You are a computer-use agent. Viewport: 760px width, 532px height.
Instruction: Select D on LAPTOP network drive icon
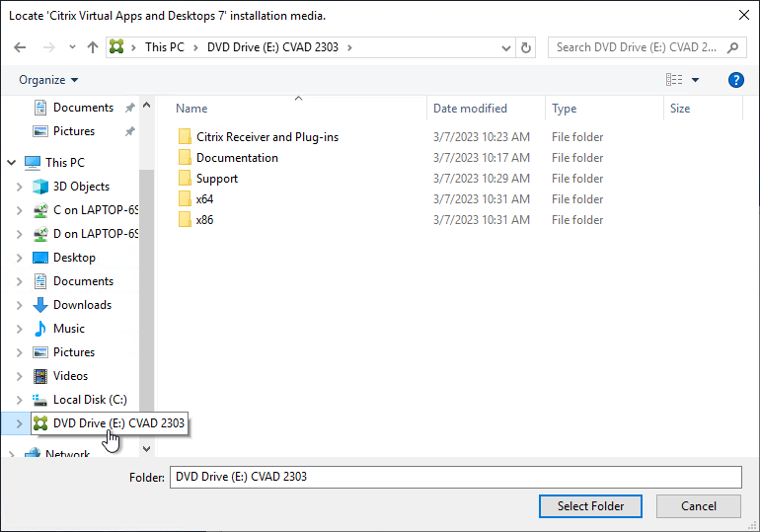[x=40, y=234]
